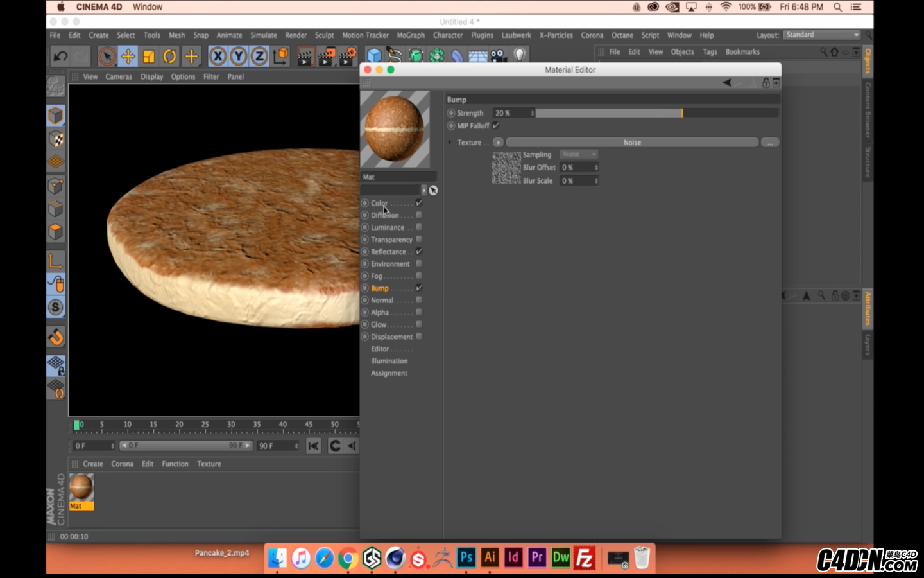Open Photoshop from the Dock
Screen dimensions: 924x578
tap(466, 557)
